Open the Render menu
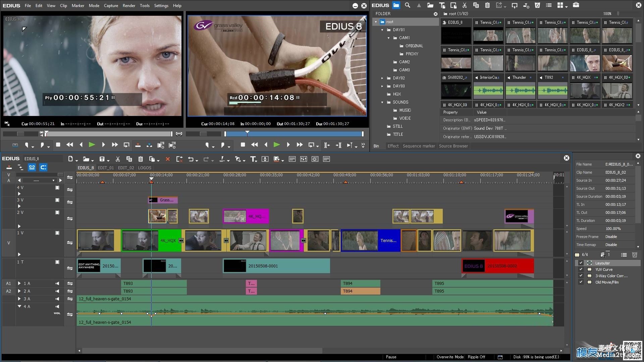 pos(129,6)
